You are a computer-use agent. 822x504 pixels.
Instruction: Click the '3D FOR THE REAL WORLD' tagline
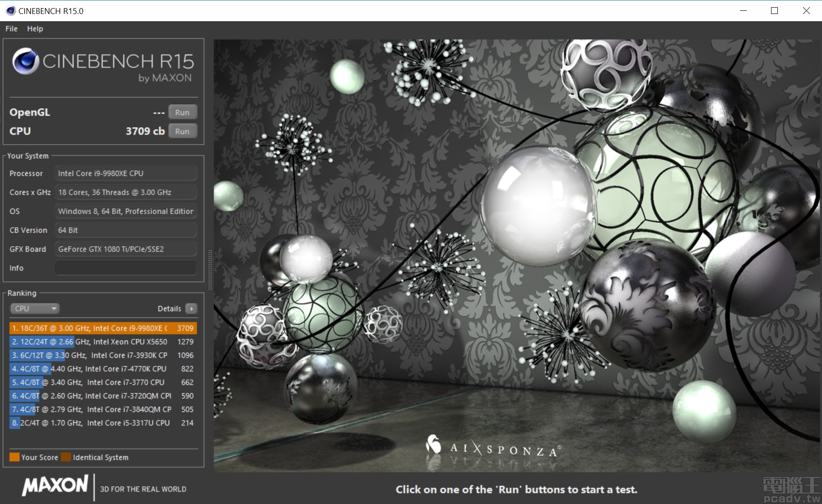tap(142, 489)
